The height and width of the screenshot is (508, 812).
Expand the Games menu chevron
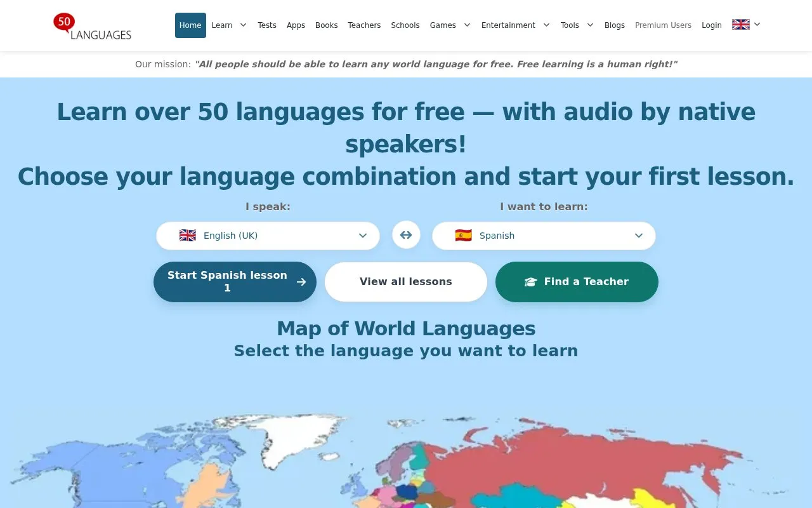tap(467, 25)
